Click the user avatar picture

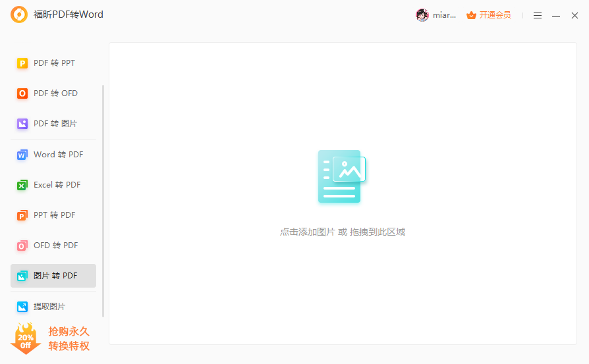coord(422,15)
